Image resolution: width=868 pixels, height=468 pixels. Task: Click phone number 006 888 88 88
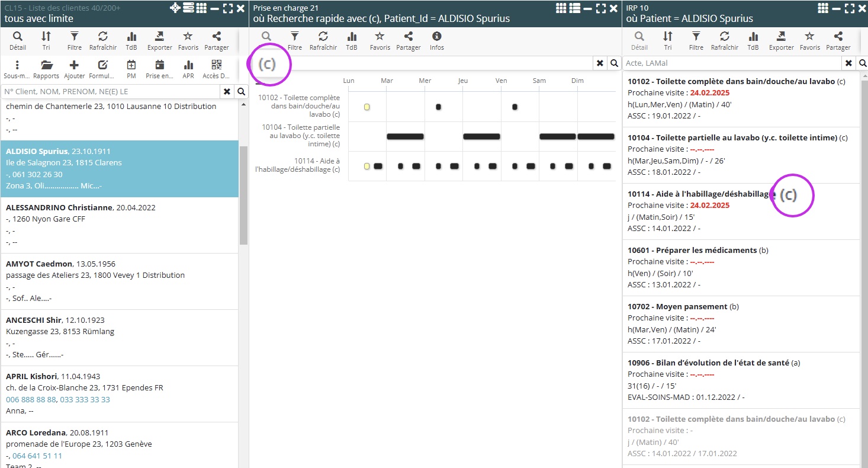point(31,399)
